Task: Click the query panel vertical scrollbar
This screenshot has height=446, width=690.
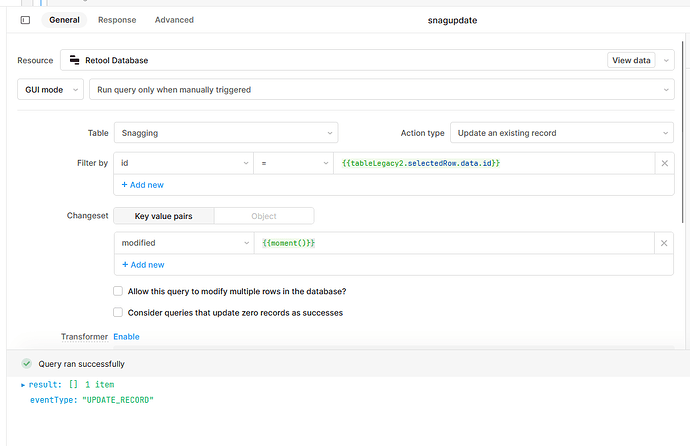Action: tap(683, 132)
